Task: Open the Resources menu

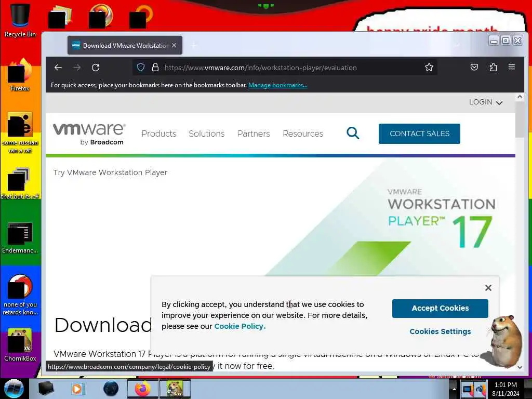Action: click(x=303, y=134)
